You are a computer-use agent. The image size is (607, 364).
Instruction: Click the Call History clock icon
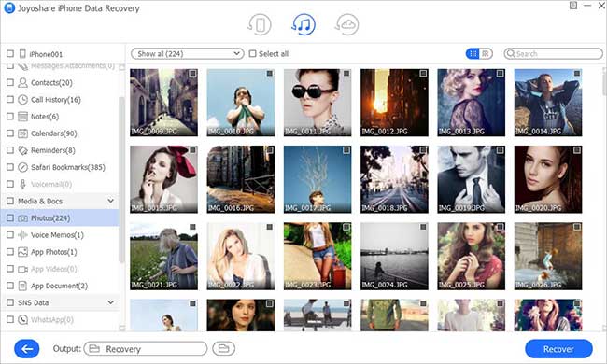coord(22,100)
